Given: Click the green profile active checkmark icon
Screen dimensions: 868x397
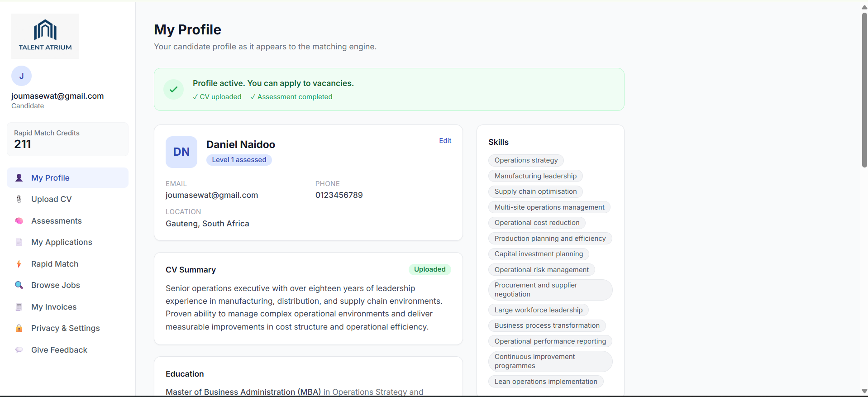Looking at the screenshot, I should pos(173,90).
